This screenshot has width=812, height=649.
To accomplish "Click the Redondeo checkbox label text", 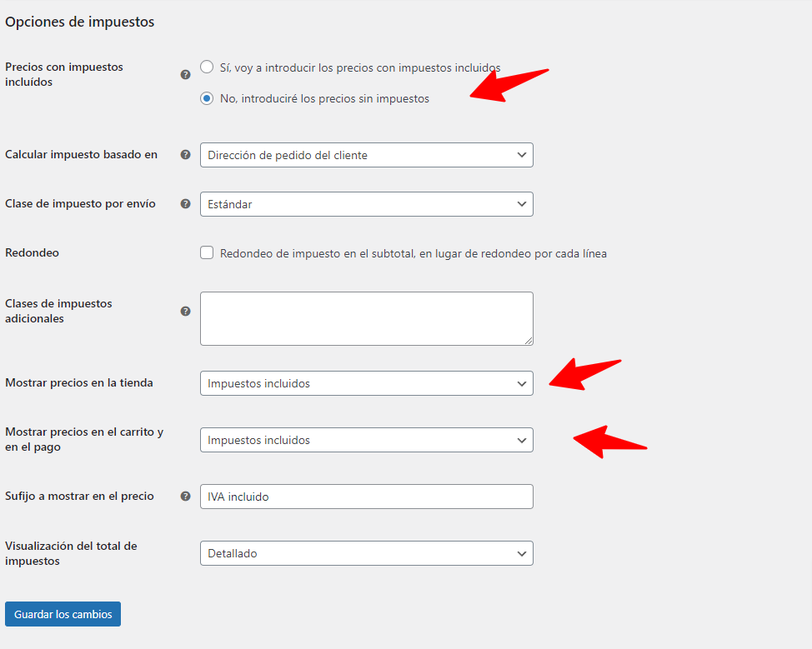I will [414, 253].
